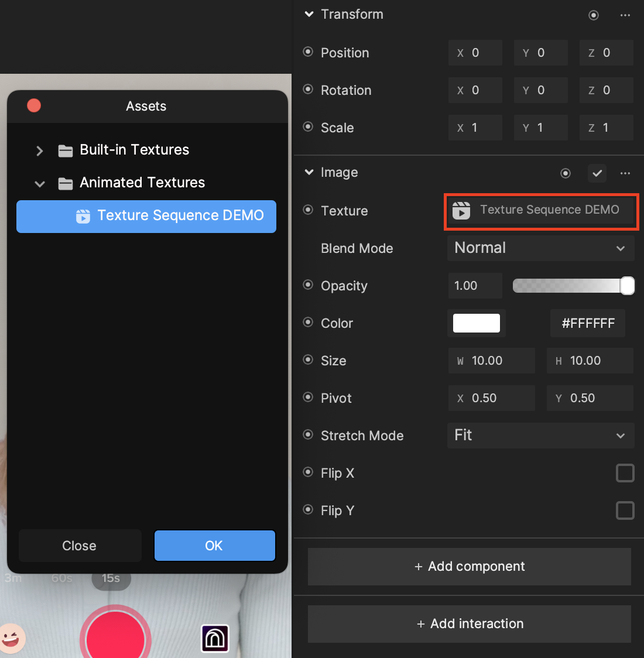Click the keyframe toggle icon beside Opacity

(x=308, y=285)
